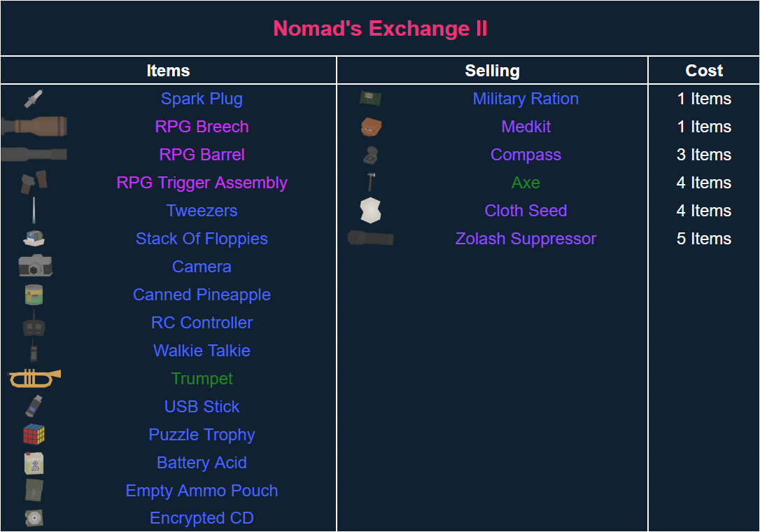The width and height of the screenshot is (760, 532).
Task: Click the Military Ration icon
Action: pyautogui.click(x=371, y=99)
